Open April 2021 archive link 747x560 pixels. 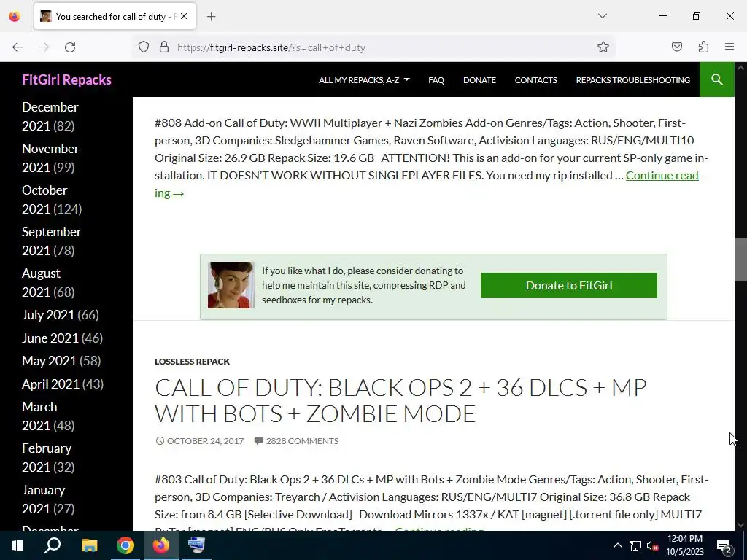(50, 384)
